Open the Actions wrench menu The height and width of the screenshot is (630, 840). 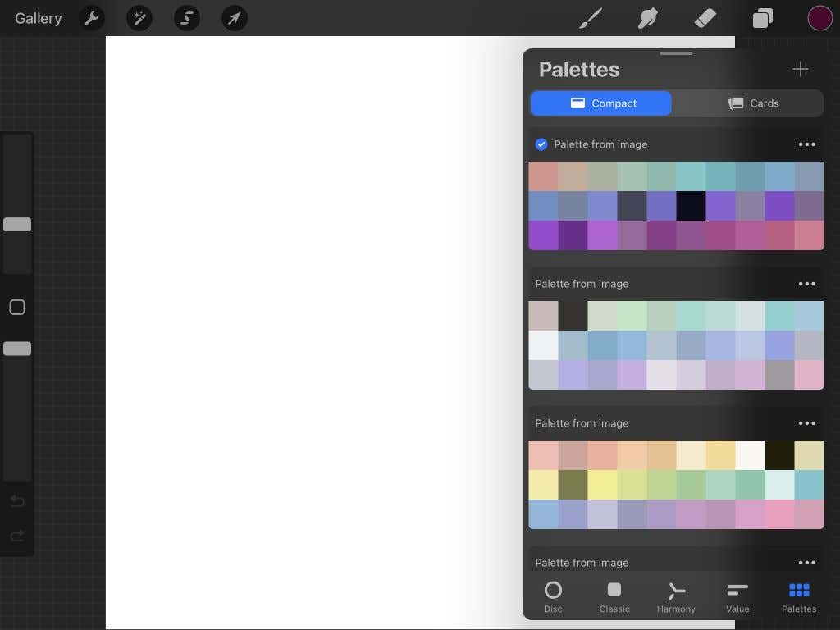[92, 18]
